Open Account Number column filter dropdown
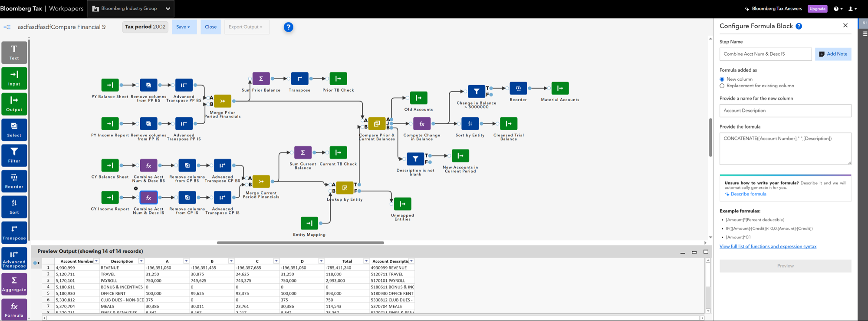The height and width of the screenshot is (321, 868). pos(96,261)
